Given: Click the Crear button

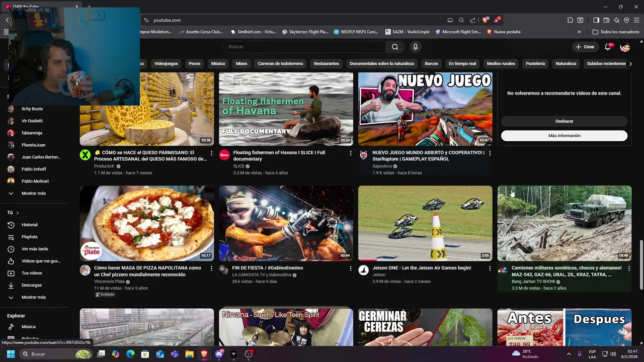Looking at the screenshot, I should point(585,47).
